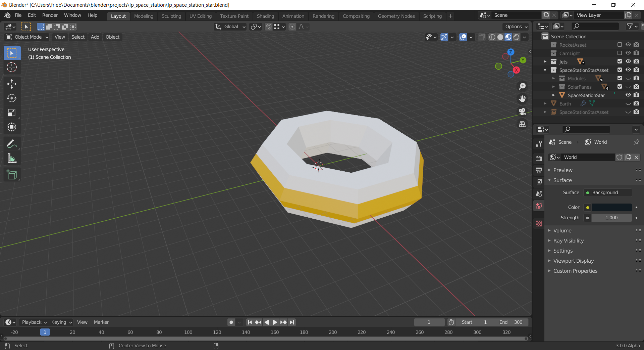
Task: Open the Object Mode dropdown
Action: (x=27, y=37)
